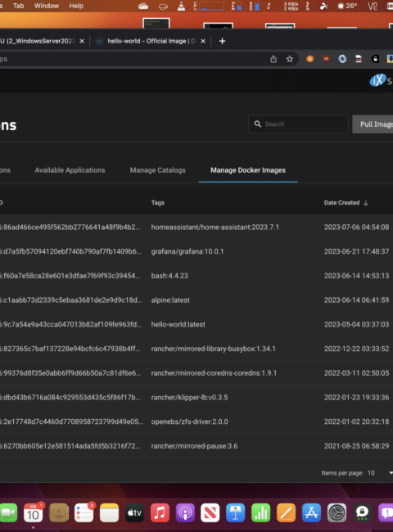Click the VLC cone menu bar icon
The image size is (393, 532).
click(x=181, y=6)
